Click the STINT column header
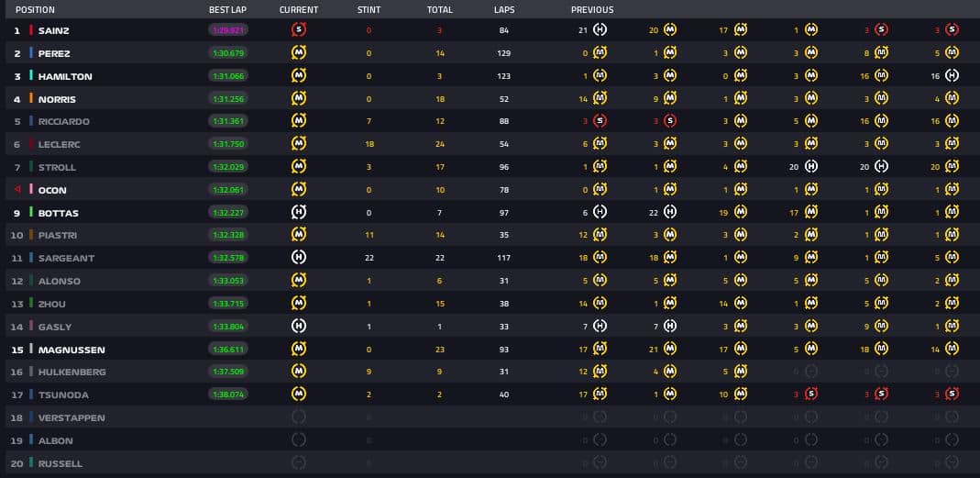Image resolution: width=980 pixels, height=478 pixels. click(369, 9)
